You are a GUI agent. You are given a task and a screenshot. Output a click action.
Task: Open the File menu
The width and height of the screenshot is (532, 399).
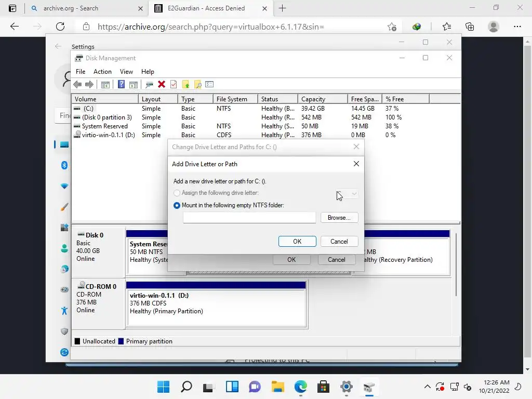click(81, 72)
